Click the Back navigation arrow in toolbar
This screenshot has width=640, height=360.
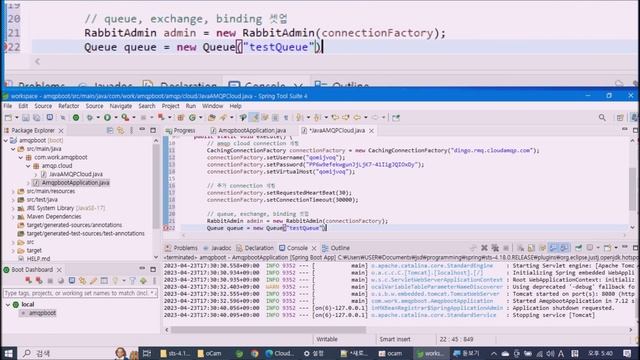point(357,118)
